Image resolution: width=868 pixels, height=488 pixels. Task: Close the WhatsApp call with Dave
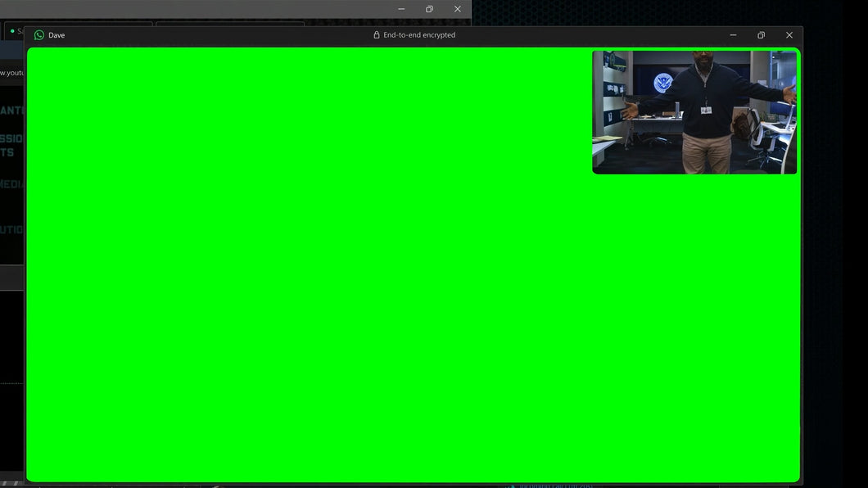pyautogui.click(x=789, y=35)
